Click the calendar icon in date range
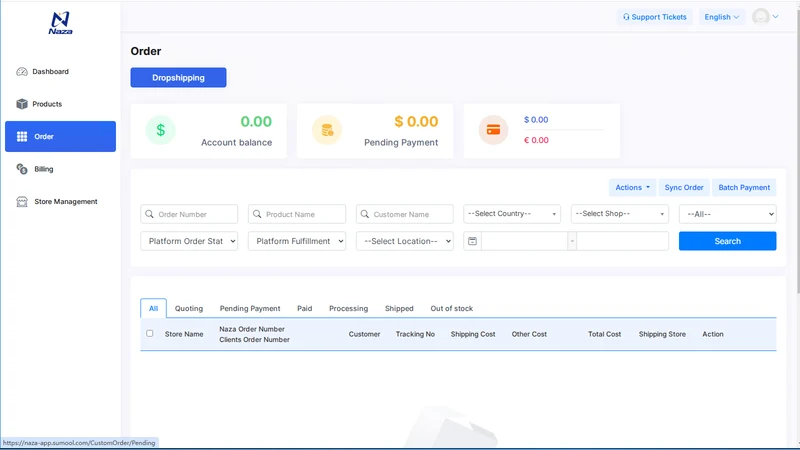 472,241
